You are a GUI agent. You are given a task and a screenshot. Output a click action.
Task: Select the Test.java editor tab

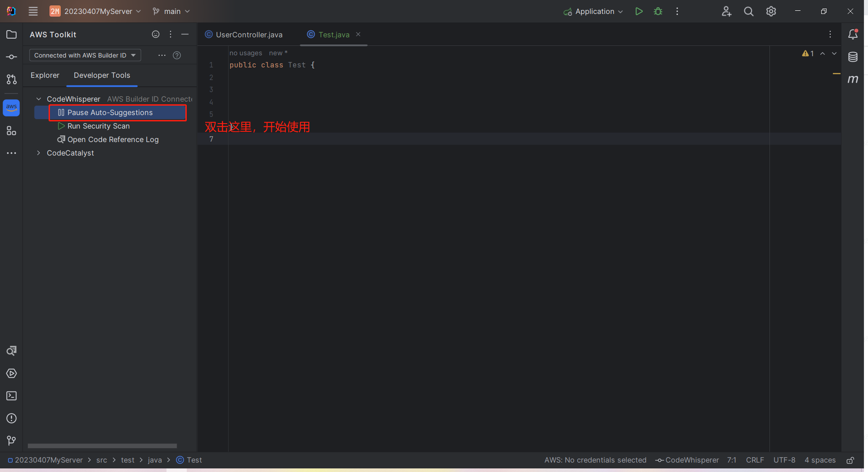pos(334,35)
